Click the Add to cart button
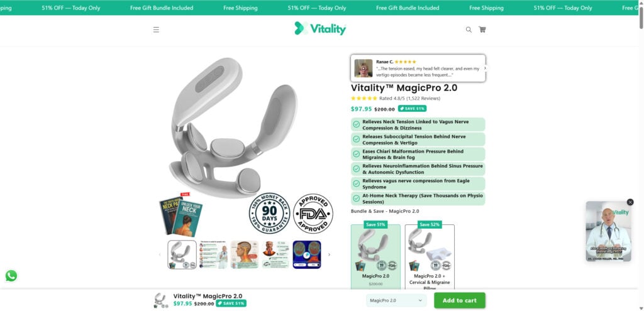644x311 pixels. (460, 300)
